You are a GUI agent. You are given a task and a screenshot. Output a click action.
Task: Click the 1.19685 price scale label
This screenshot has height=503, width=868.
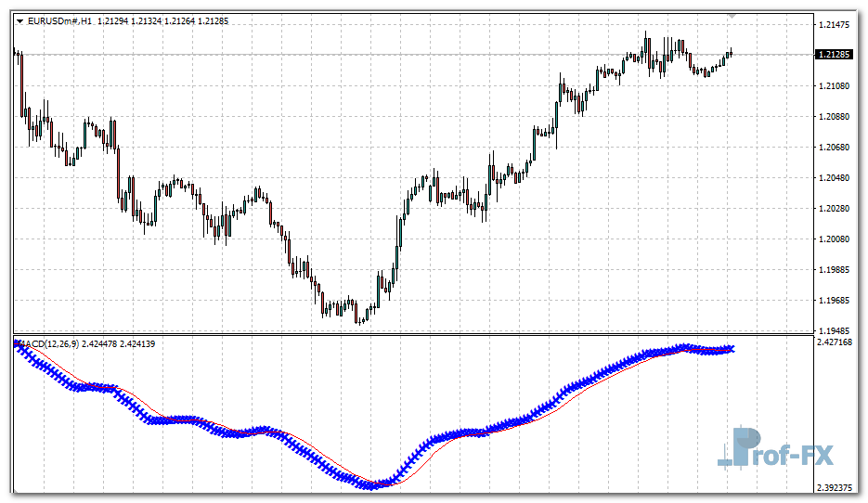pyautogui.click(x=836, y=300)
